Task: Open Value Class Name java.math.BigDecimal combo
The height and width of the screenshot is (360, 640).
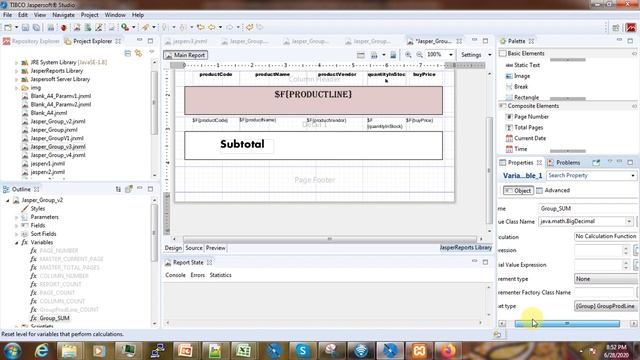Action: point(586,221)
